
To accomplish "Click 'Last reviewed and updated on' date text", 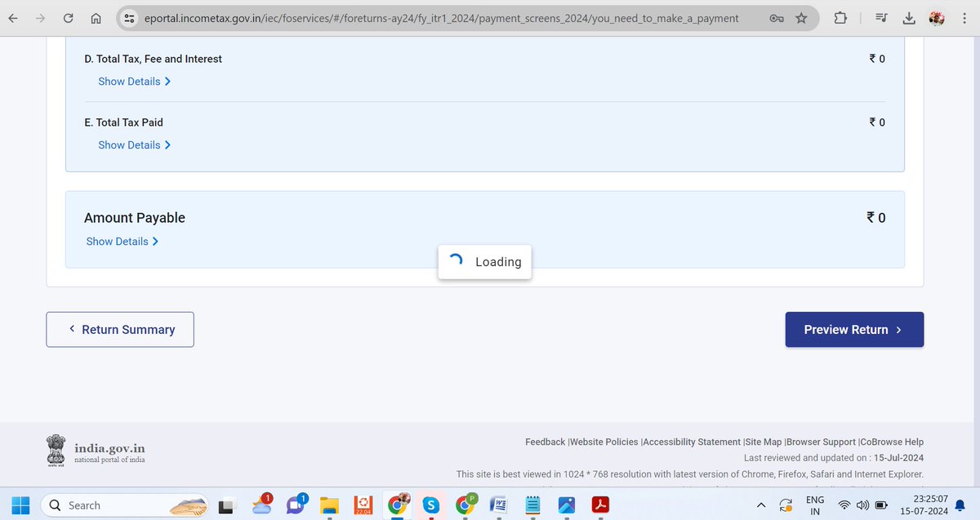I will [834, 458].
